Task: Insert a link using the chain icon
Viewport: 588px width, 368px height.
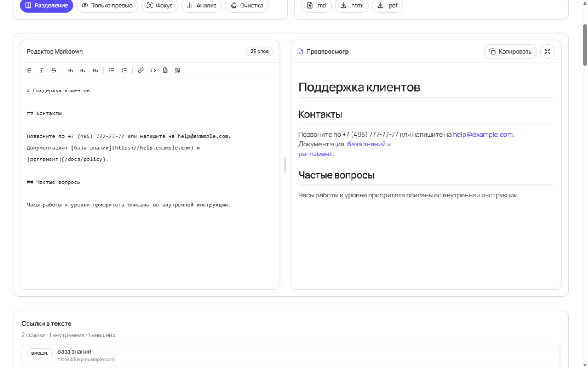Action: (141, 70)
